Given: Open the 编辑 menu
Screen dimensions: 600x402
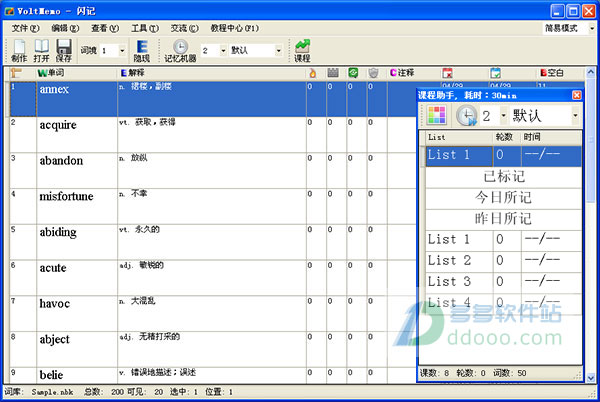Looking at the screenshot, I should [x=65, y=28].
